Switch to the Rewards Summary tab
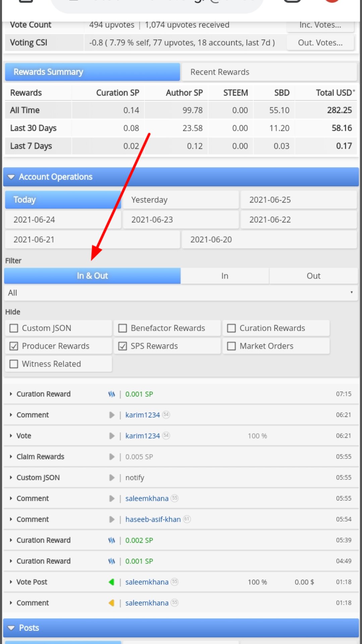The image size is (362, 644). pos(93,72)
